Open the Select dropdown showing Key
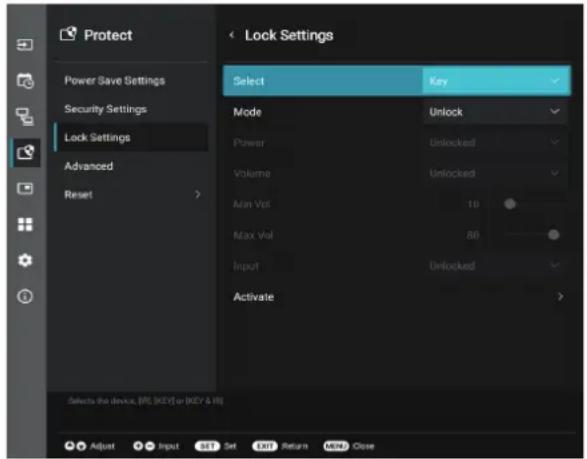Image resolution: width=587 pixels, height=459 pixels. (x=496, y=81)
